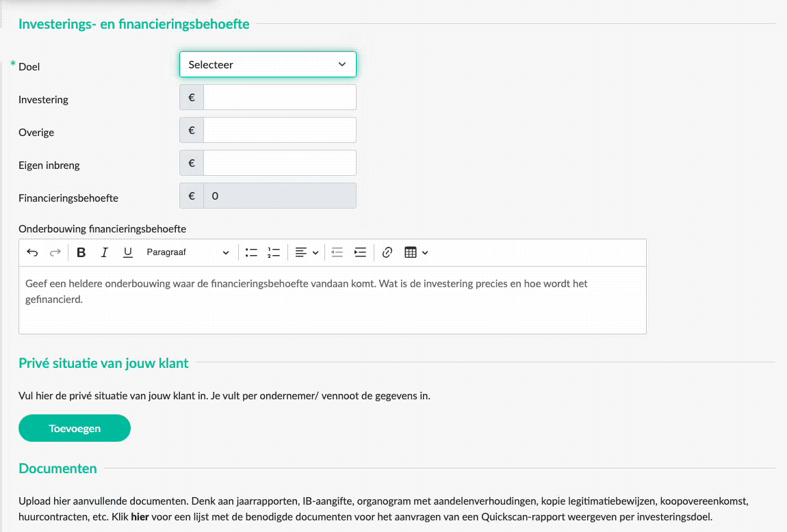The width and height of the screenshot is (787, 532).
Task: Select the Eigen inbreng input field
Action: point(279,163)
